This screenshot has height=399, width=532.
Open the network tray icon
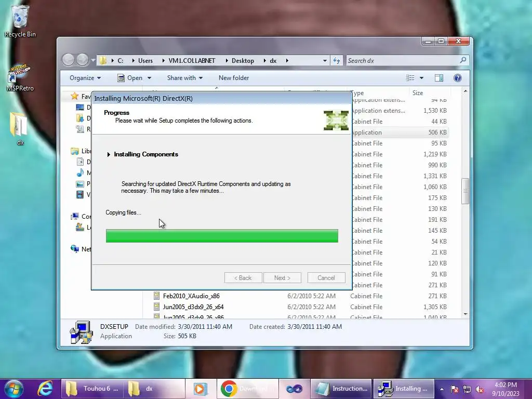coord(467,389)
